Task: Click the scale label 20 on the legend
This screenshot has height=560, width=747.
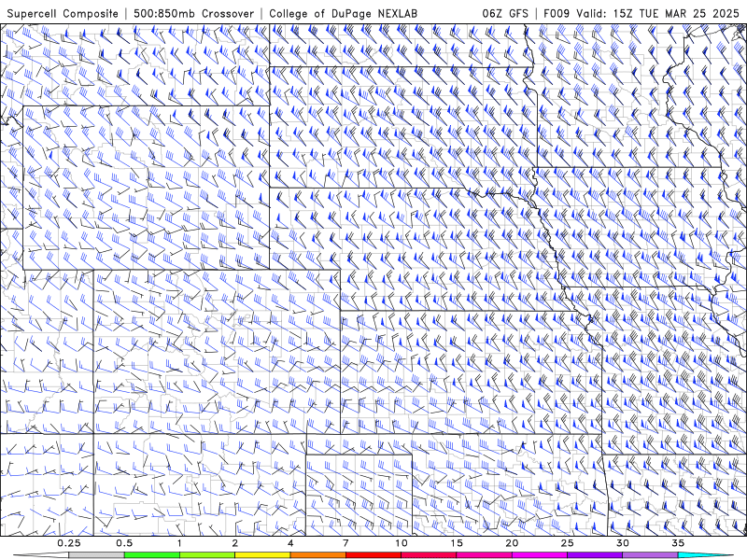Action: (512, 543)
